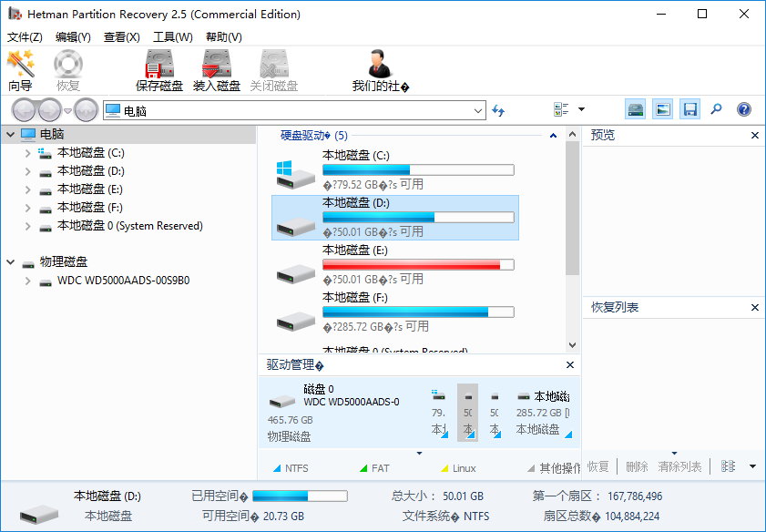Select the F: drive icon in list

tap(295, 321)
